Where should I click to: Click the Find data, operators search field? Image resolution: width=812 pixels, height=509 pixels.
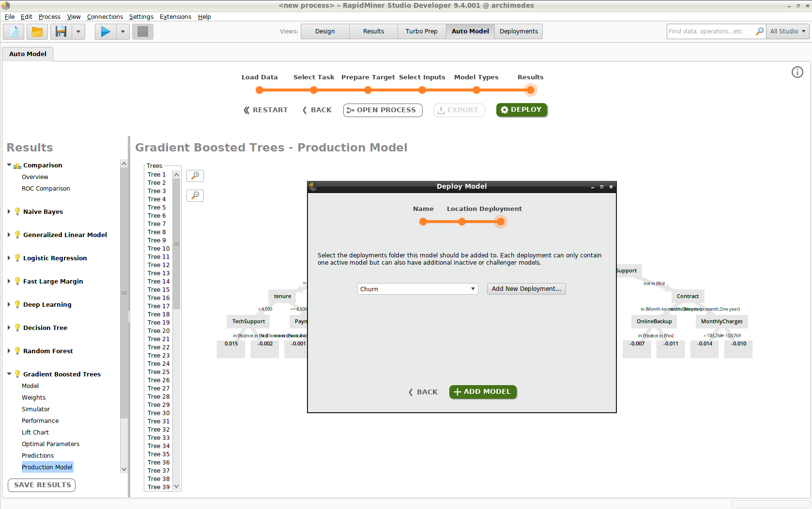coord(710,31)
